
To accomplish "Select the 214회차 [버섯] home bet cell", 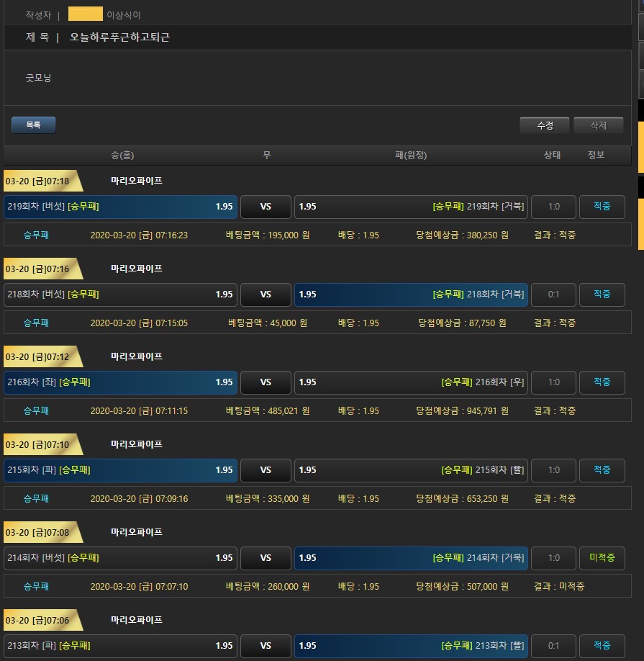I will [120, 558].
